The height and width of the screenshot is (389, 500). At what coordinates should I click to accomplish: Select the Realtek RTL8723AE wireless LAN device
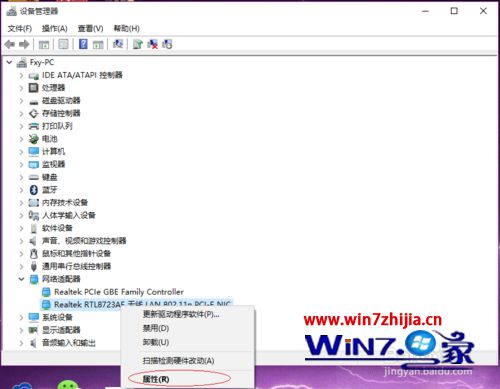tap(137, 304)
